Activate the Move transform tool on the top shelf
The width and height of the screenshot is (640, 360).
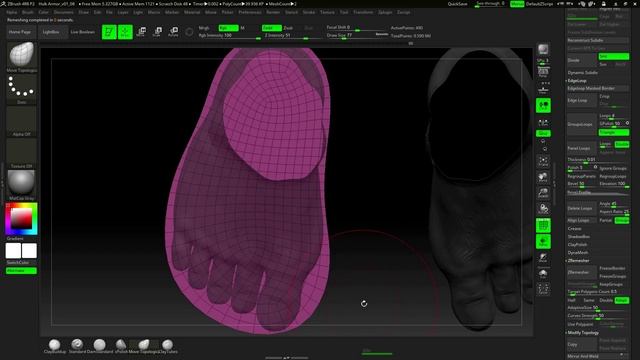142,32
